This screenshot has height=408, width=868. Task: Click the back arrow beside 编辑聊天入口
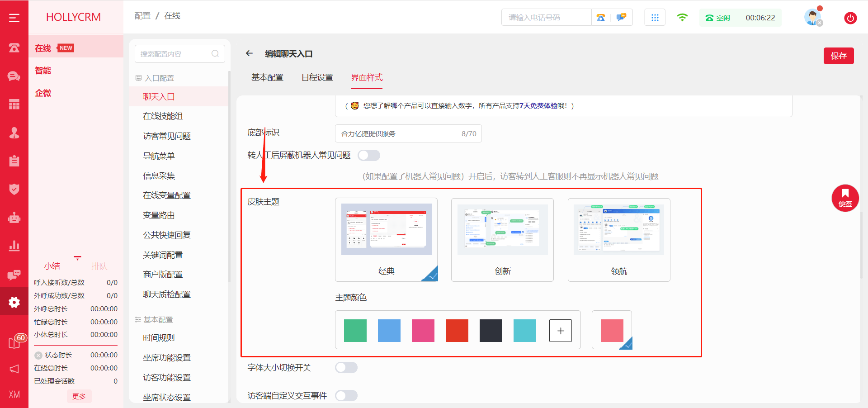[x=249, y=53]
